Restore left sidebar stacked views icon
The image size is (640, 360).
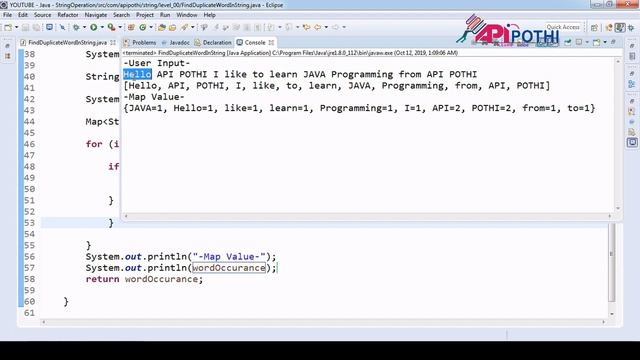click(8, 46)
